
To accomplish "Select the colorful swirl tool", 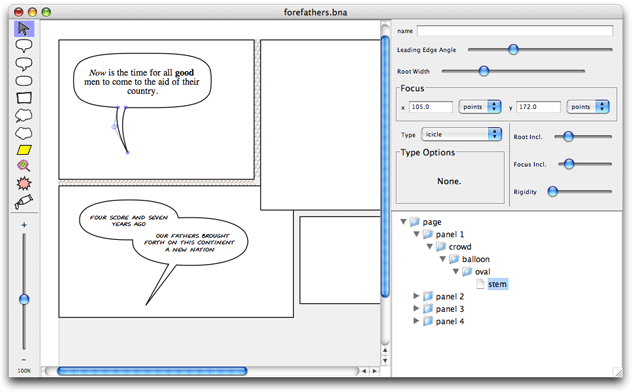I will [x=23, y=166].
